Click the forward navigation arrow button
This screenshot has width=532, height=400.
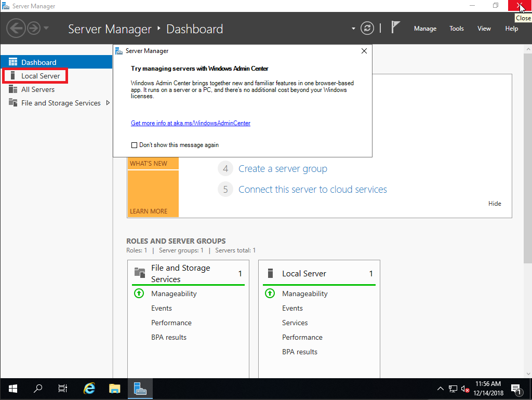tap(34, 28)
